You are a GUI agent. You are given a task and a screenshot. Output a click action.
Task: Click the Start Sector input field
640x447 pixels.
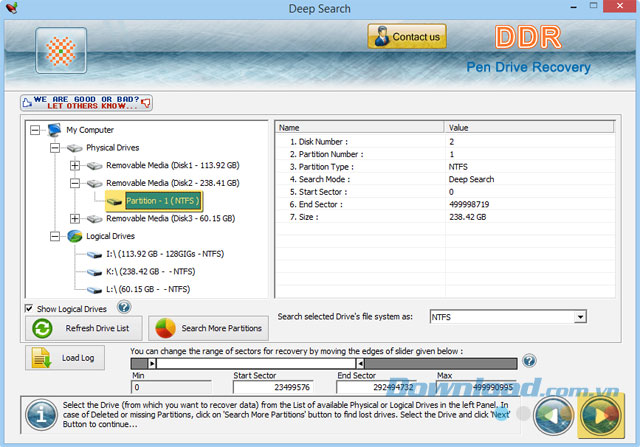[x=273, y=387]
